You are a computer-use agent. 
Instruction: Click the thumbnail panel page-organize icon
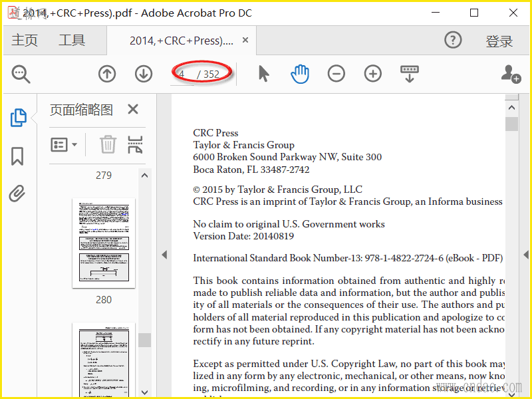click(x=135, y=145)
